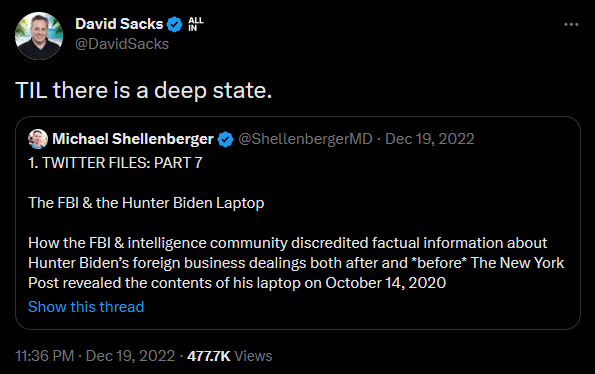View the 477.7K Views analytics
Screen dimensions: 595x374
pos(230,356)
